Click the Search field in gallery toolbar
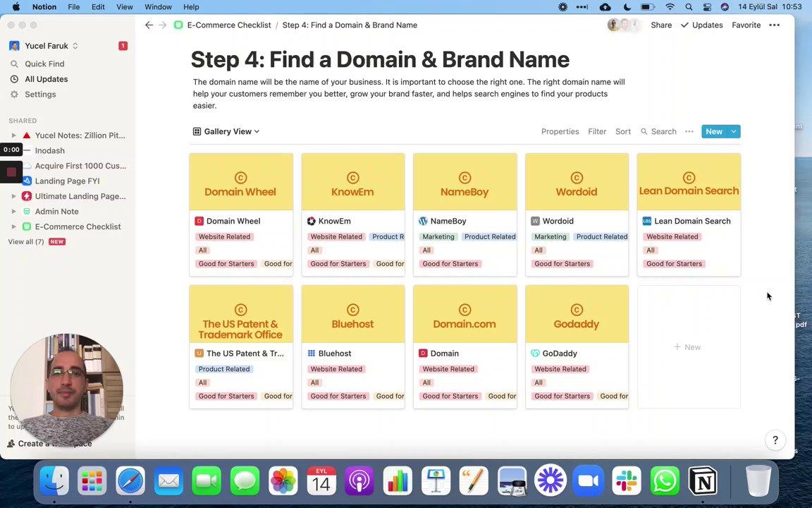This screenshot has width=812, height=508. click(x=659, y=132)
